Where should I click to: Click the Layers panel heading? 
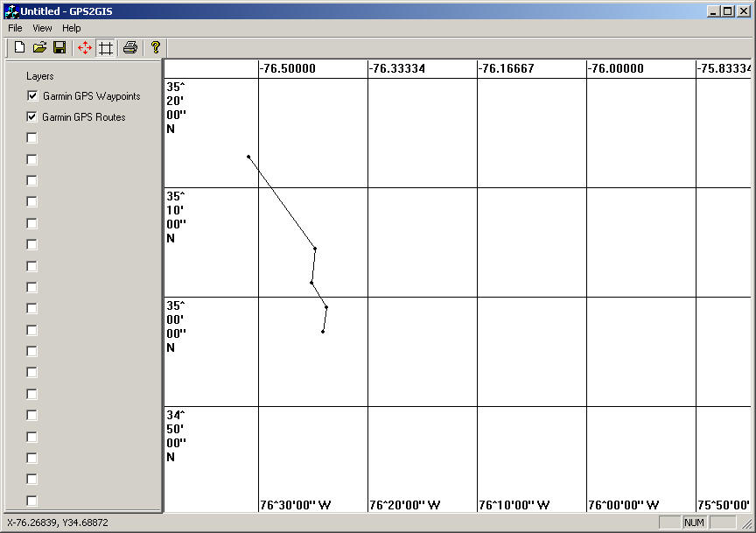pos(40,76)
